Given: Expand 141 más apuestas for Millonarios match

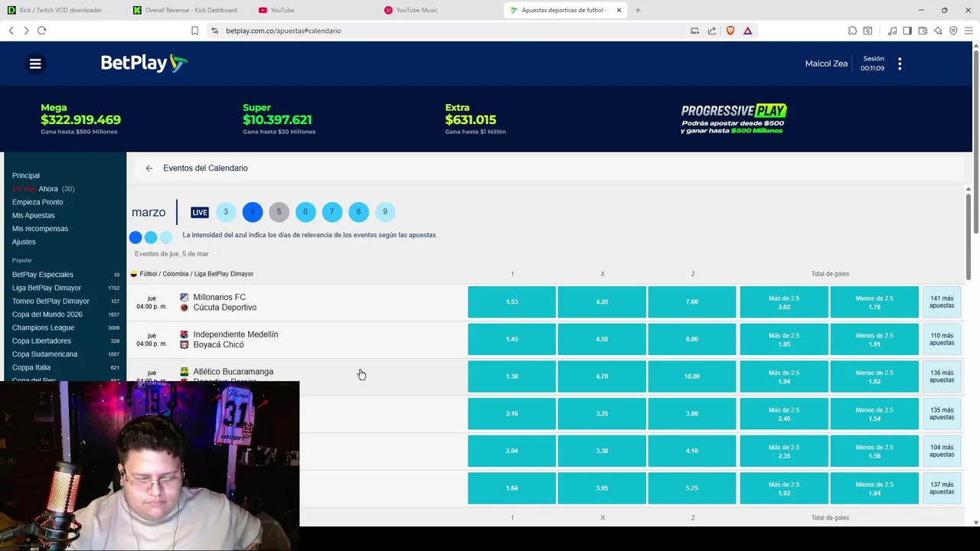Looking at the screenshot, I should (942, 302).
